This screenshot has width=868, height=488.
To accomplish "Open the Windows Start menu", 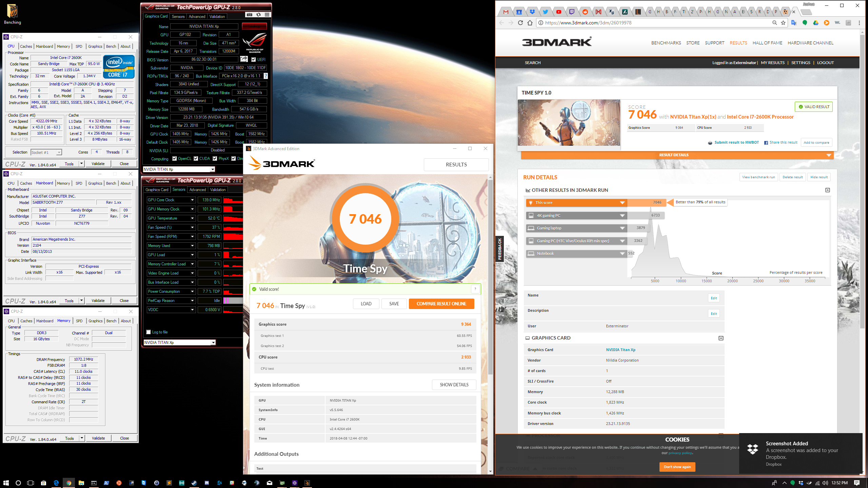I will 6,483.
